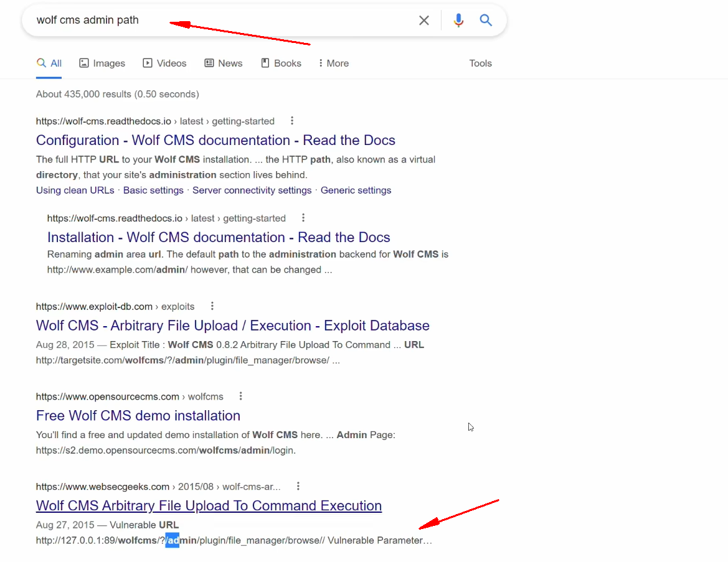Click the 'About 435,000 results' count text
The image size is (728, 562).
[118, 94]
